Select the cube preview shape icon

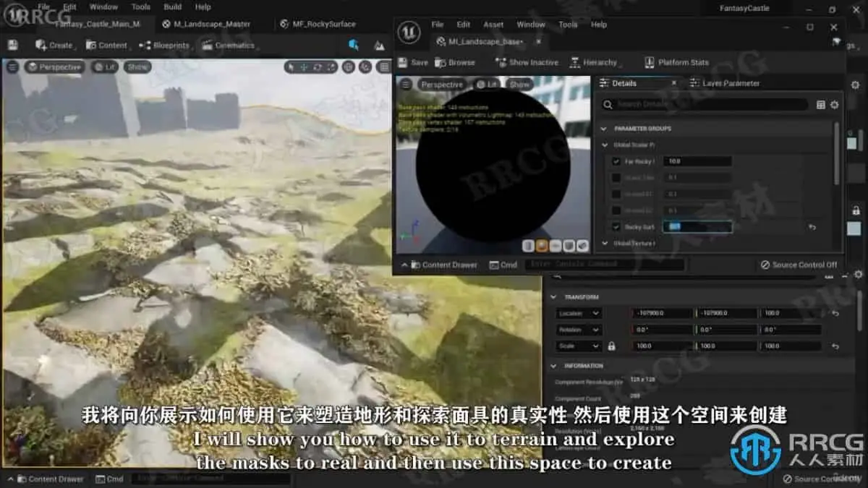(x=569, y=246)
